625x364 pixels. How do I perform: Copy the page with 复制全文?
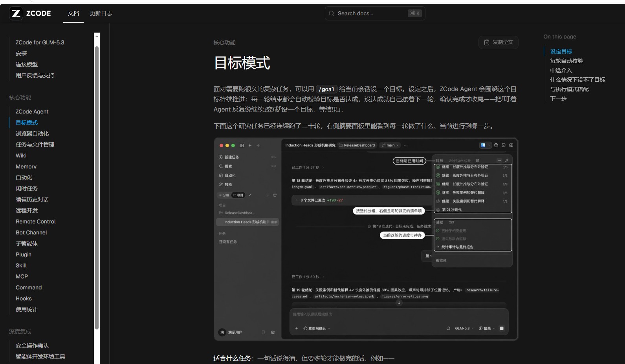(499, 42)
